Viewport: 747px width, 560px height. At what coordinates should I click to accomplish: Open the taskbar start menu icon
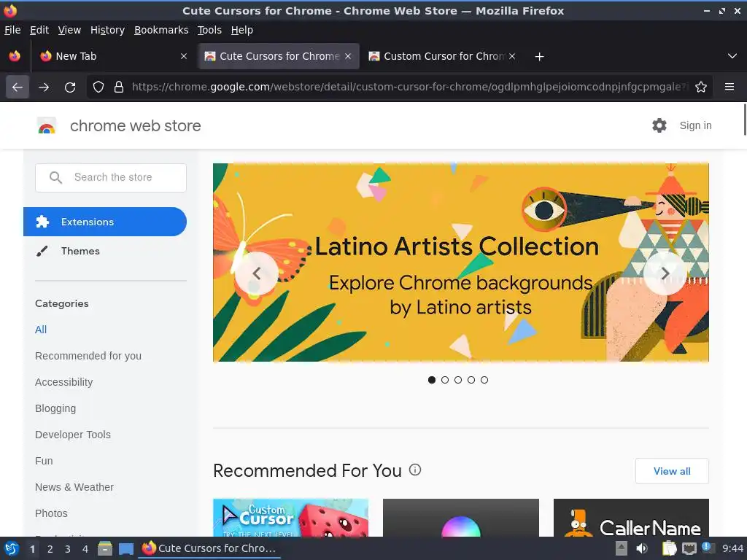11,548
